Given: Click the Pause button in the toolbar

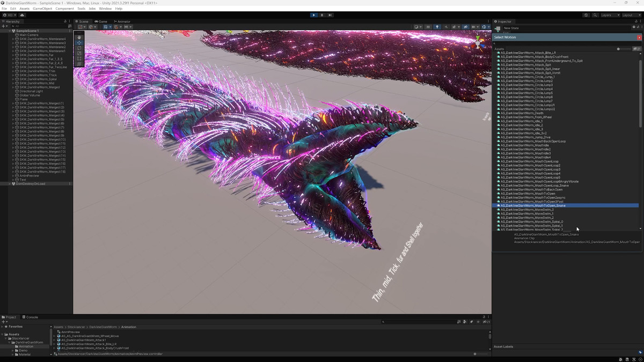Looking at the screenshot, I should (322, 15).
